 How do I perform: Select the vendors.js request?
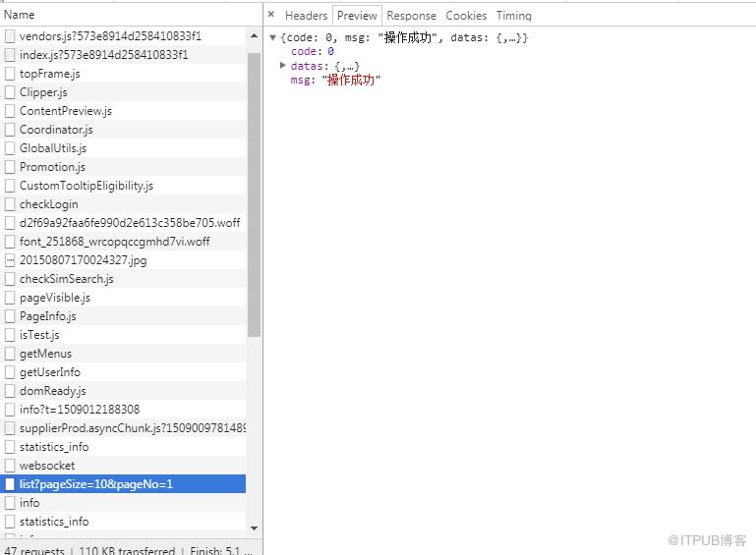click(125, 36)
